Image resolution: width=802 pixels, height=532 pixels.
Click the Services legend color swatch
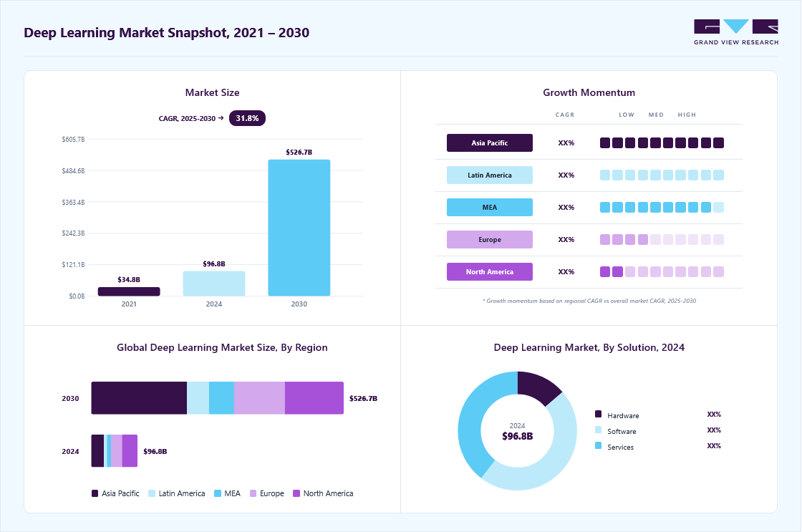(x=599, y=445)
